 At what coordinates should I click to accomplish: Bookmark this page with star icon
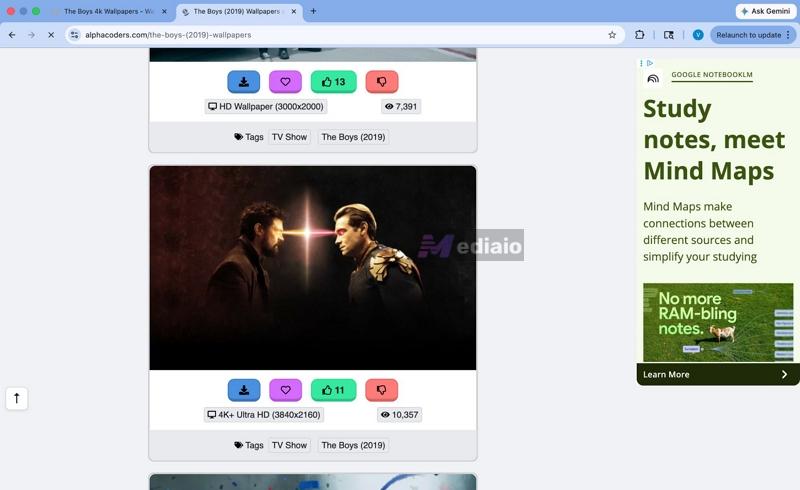612,35
